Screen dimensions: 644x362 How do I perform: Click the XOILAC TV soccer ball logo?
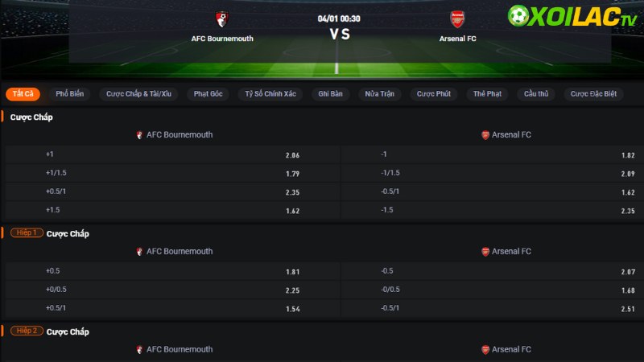click(518, 15)
